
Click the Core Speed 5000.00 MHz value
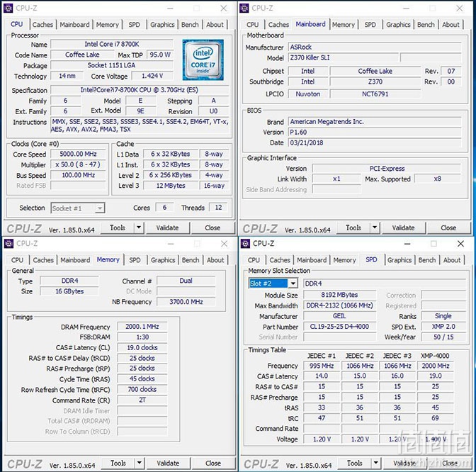pos(78,154)
